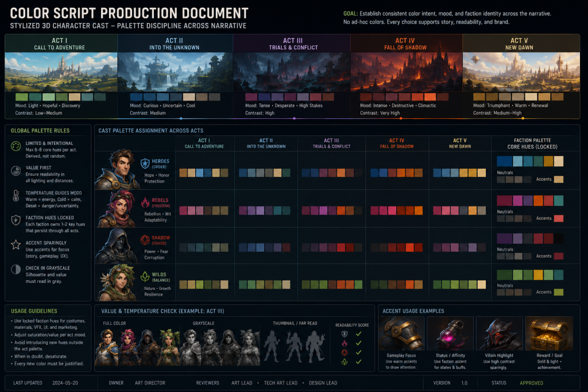Viewport: 588px width, 392px height.
Task: Open the Act II Into the Unknown header tab
Action: coord(175,44)
